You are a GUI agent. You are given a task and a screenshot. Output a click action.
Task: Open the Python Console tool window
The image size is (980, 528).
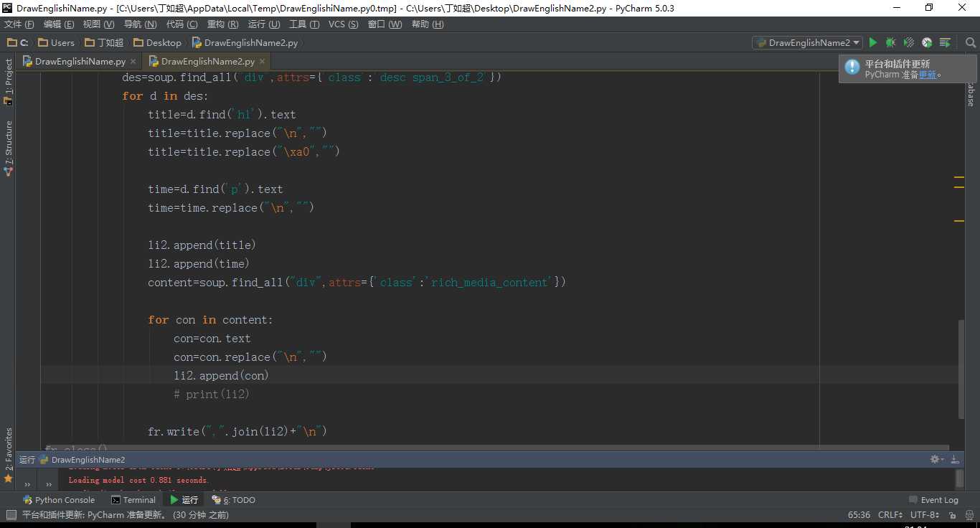click(x=59, y=500)
